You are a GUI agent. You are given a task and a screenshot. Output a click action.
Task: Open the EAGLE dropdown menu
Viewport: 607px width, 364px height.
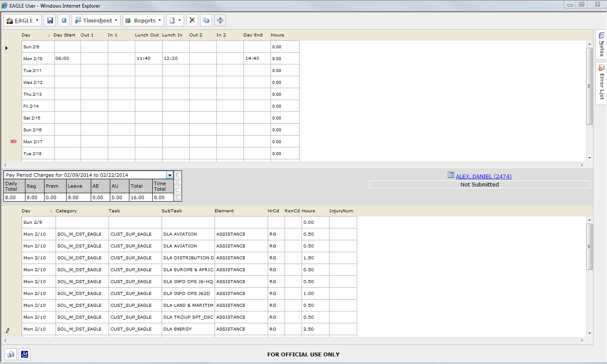coord(22,20)
